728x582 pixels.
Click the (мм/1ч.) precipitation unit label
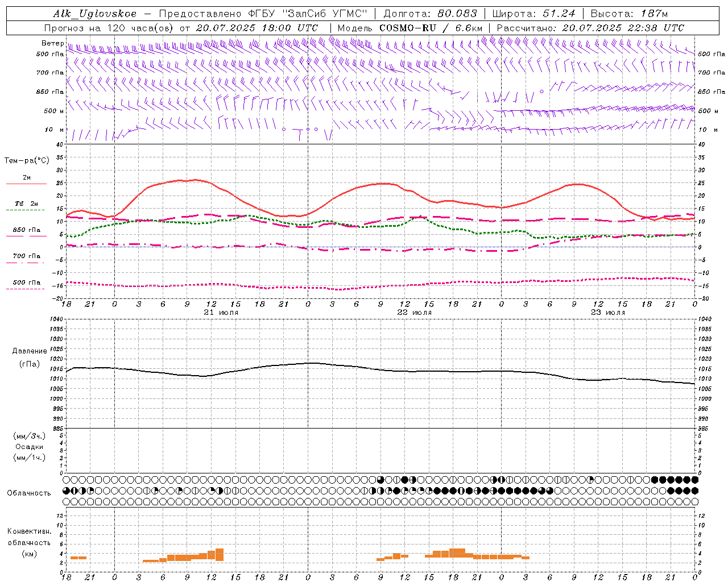click(x=30, y=458)
